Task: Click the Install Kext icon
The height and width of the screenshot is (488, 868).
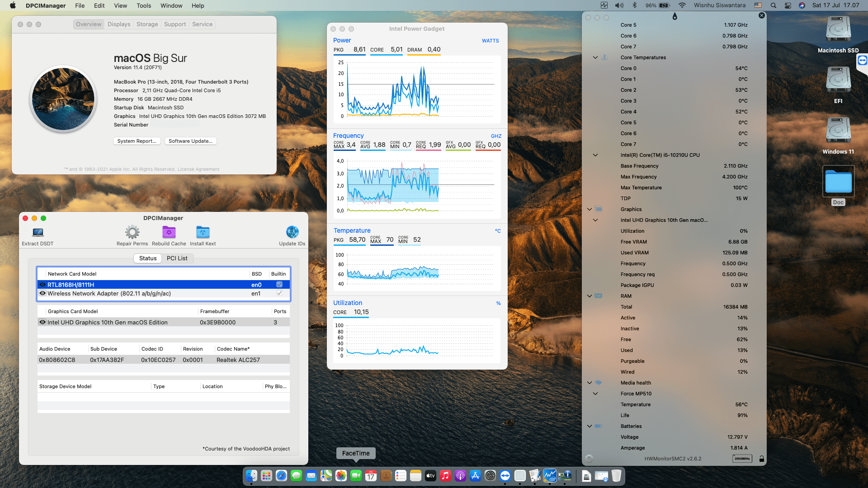Action: pos(203,232)
